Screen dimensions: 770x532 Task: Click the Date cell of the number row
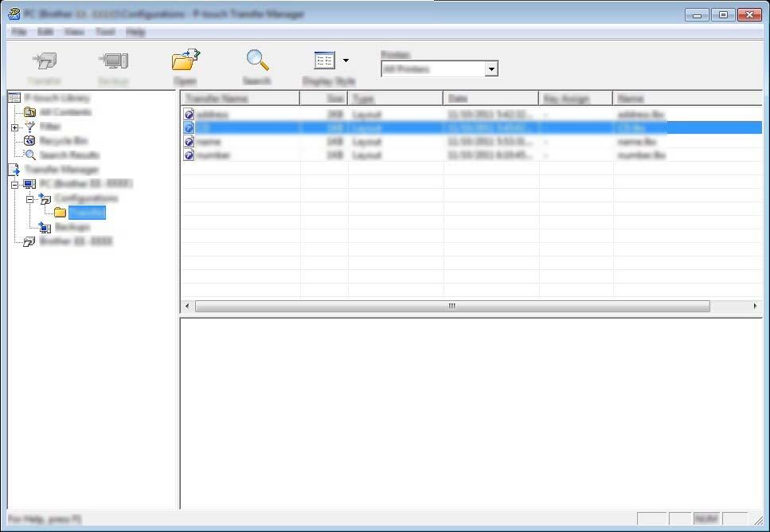pyautogui.click(x=490, y=156)
